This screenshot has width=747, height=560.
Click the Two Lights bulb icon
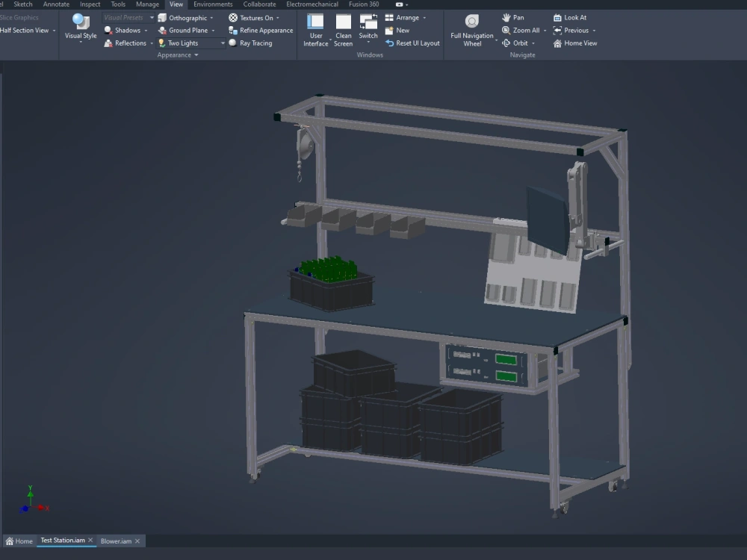[162, 43]
